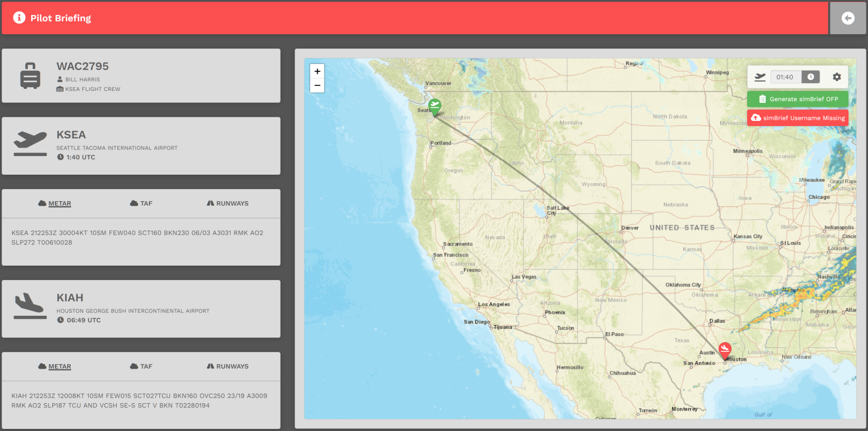The height and width of the screenshot is (431, 868).
Task: Click the KSEA departing plane icon
Action: pos(30,143)
